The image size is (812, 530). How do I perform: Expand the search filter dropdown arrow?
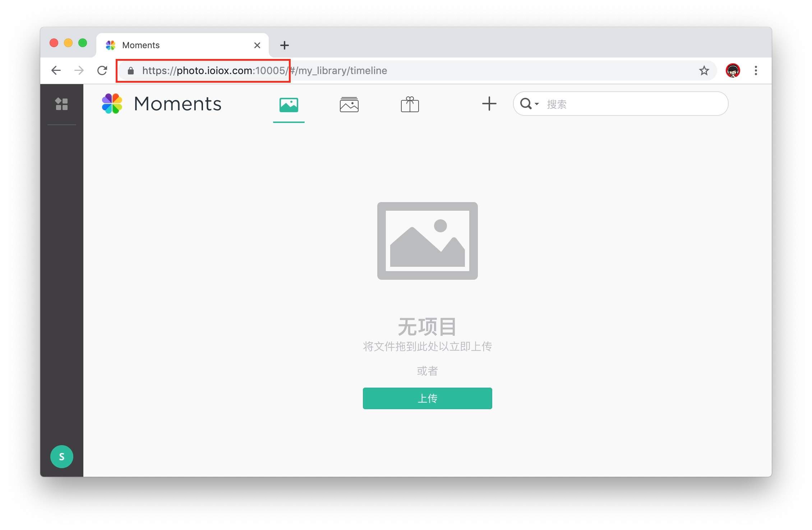(x=537, y=104)
